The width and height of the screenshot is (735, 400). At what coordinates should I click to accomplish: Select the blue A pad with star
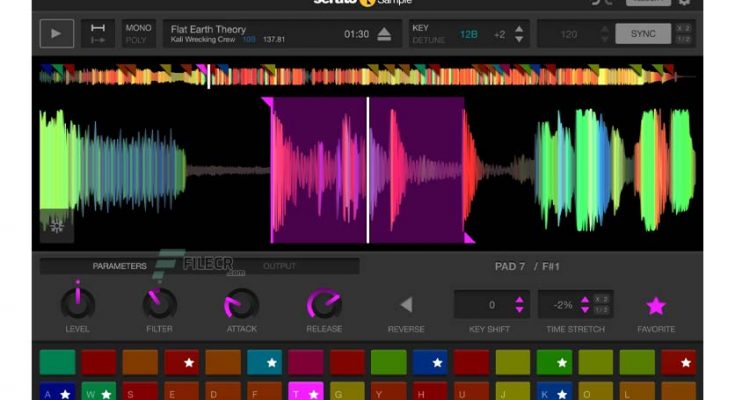(56, 391)
